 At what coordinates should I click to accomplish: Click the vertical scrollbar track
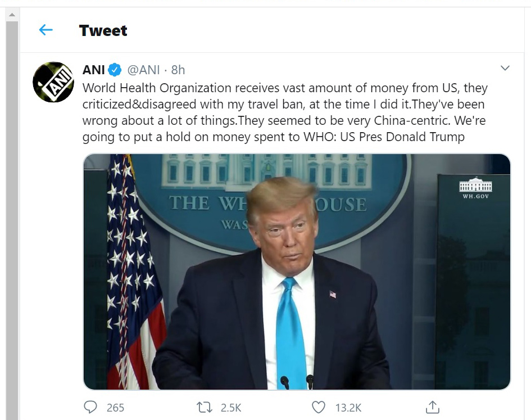(12, 220)
